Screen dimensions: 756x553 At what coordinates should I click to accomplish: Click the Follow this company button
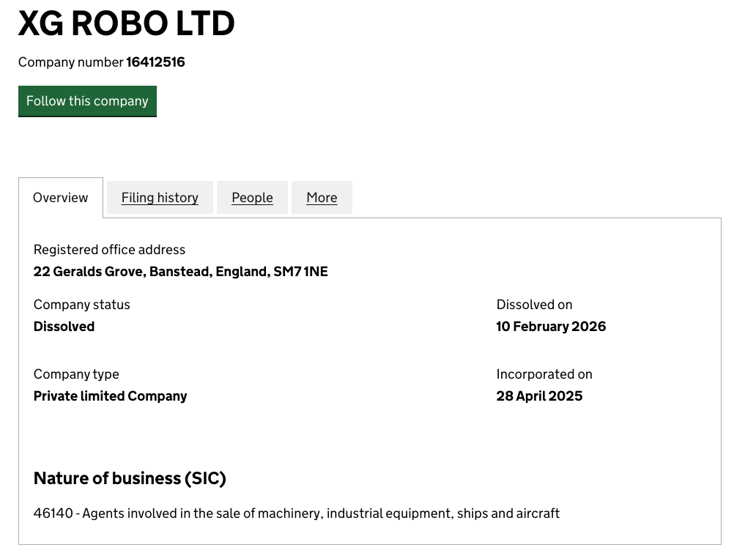pyautogui.click(x=87, y=101)
